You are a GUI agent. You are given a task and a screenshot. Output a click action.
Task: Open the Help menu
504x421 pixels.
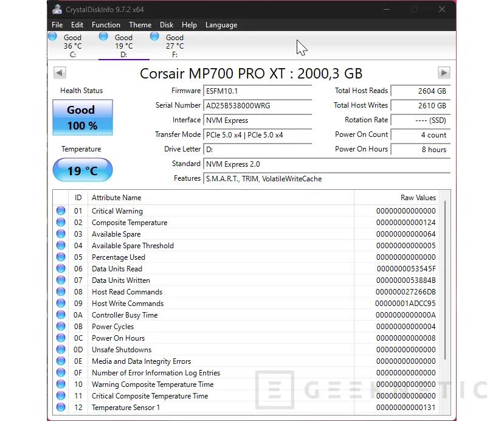pos(189,25)
